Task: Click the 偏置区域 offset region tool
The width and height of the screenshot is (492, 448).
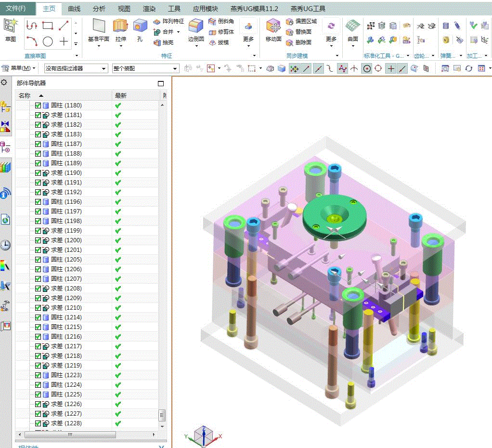Action: click(x=301, y=21)
